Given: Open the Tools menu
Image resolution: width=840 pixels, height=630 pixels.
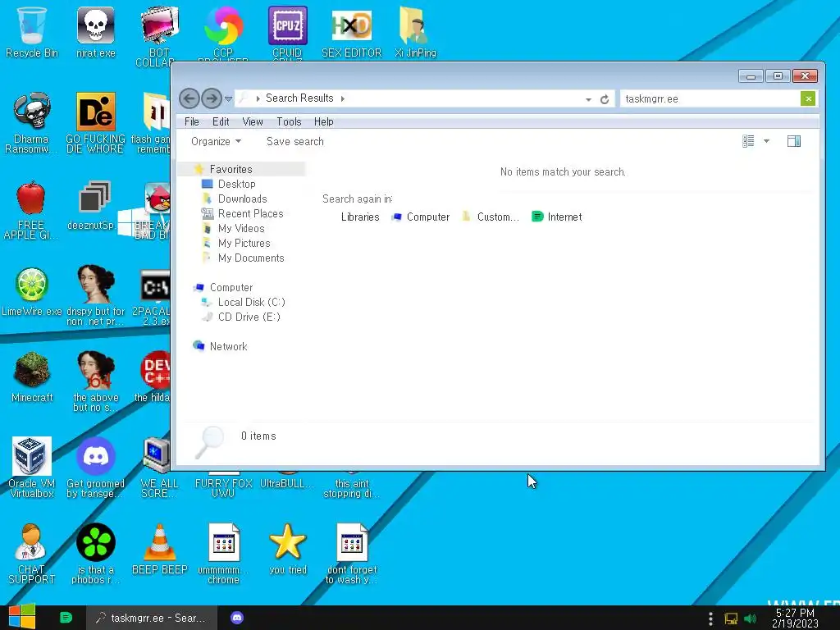Looking at the screenshot, I should (289, 121).
